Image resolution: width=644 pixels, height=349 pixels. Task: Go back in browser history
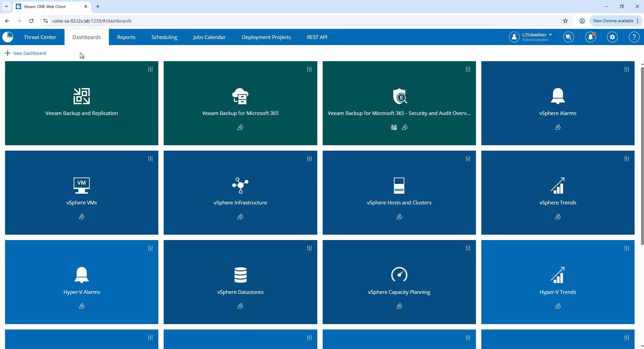click(x=7, y=21)
